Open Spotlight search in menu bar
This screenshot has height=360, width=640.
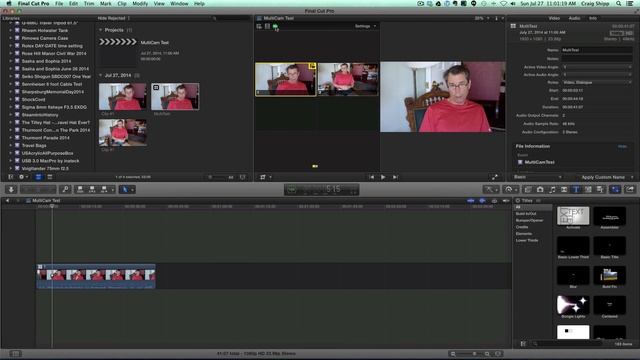[619, 3]
